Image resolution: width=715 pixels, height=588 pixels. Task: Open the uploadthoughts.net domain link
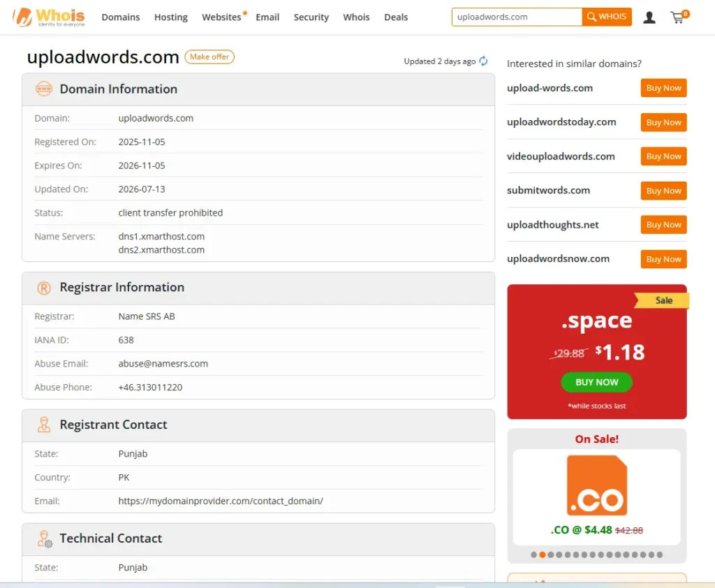[x=553, y=225]
